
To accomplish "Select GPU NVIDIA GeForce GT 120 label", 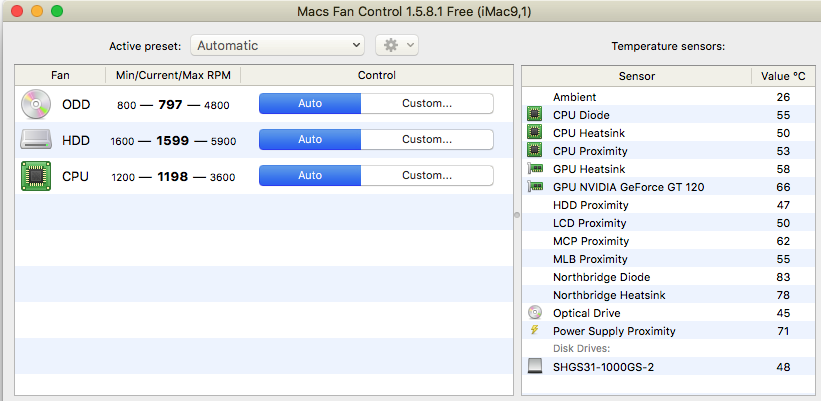I will pos(628,187).
